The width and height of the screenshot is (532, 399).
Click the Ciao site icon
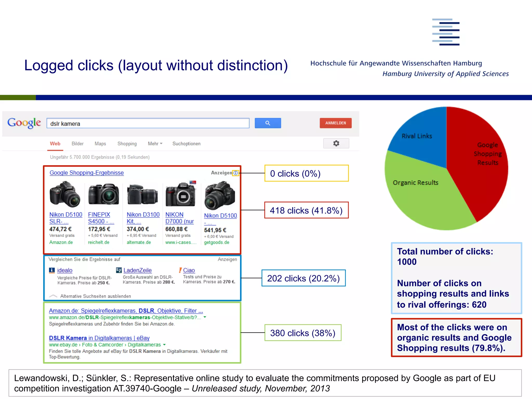pos(180,270)
